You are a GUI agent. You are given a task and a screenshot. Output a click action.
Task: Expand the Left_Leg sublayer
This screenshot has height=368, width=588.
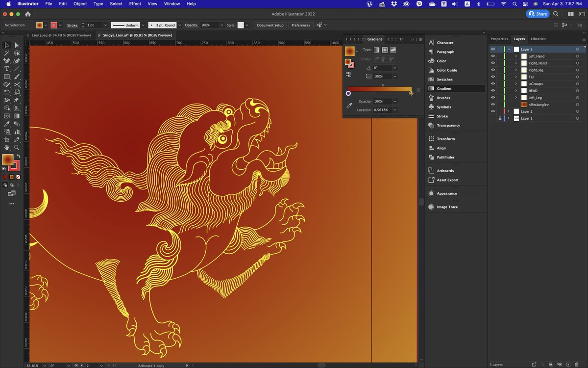click(x=516, y=98)
